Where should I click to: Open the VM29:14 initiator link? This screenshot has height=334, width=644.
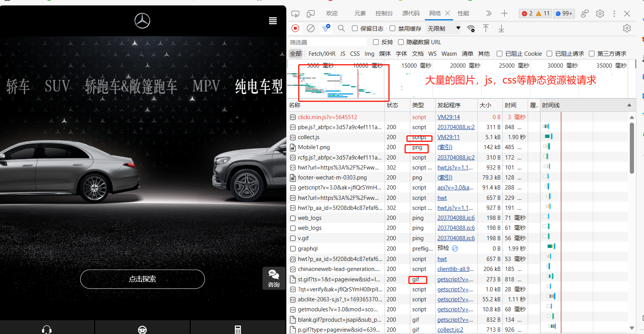[x=448, y=117]
